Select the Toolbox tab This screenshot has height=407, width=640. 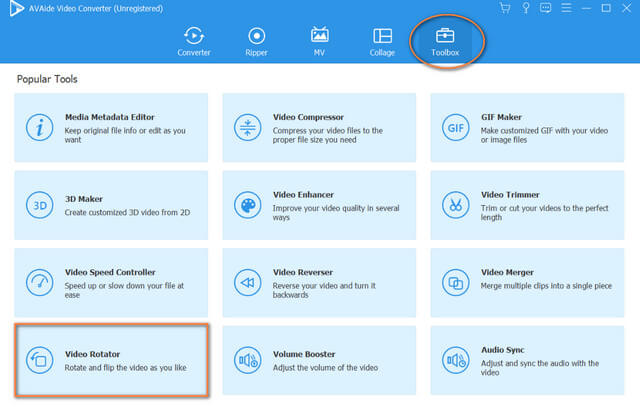point(446,41)
